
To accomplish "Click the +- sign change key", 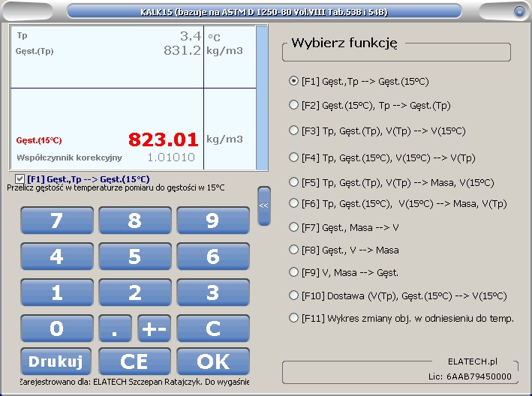I will [154, 328].
